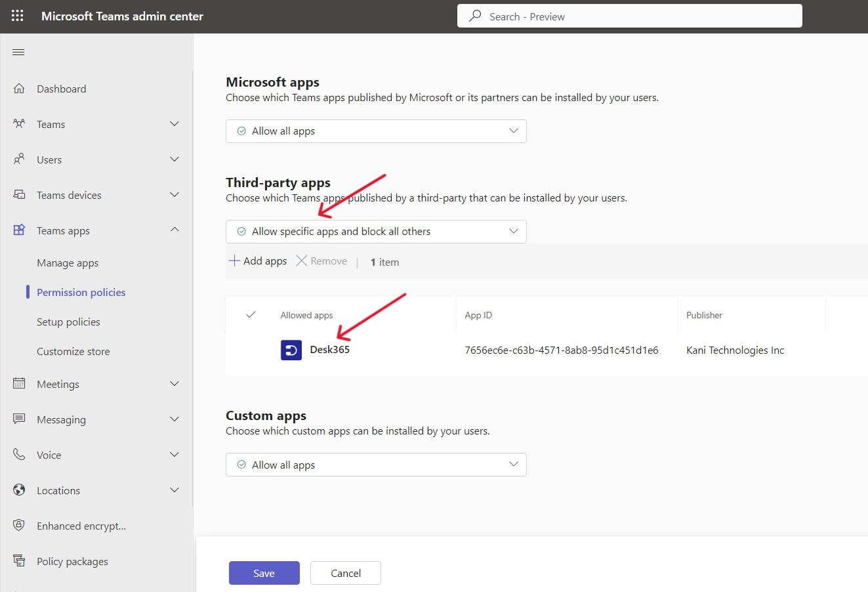Expand the Third-party apps permission dropdown
Image resolution: width=868 pixels, height=592 pixels.
click(376, 231)
